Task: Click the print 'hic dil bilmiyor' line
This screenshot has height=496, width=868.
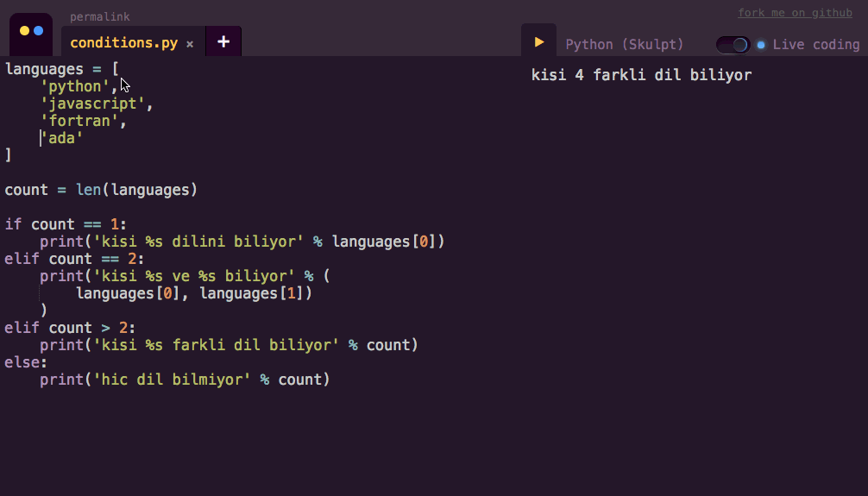Action: coord(185,380)
